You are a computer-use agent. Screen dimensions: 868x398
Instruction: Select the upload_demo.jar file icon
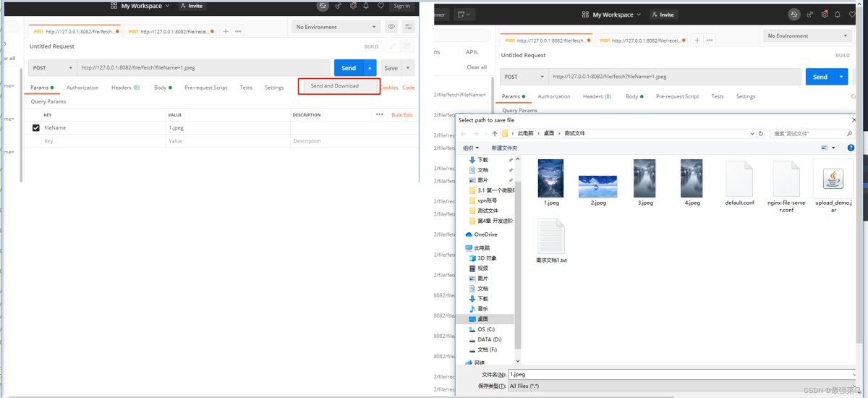point(833,178)
